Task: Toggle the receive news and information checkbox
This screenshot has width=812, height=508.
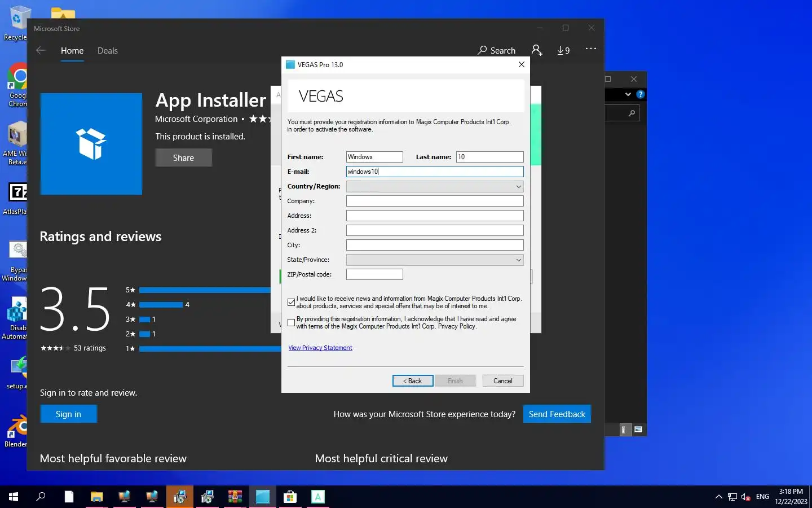Action: pyautogui.click(x=291, y=303)
